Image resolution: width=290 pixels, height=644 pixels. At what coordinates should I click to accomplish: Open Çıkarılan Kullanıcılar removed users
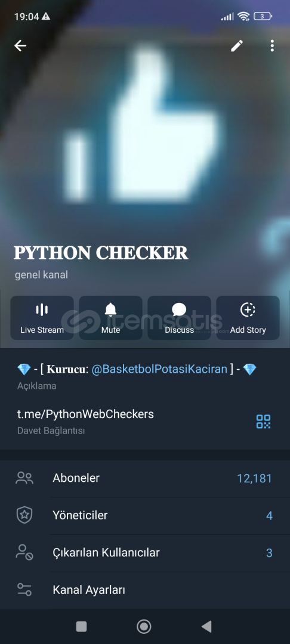click(x=145, y=553)
